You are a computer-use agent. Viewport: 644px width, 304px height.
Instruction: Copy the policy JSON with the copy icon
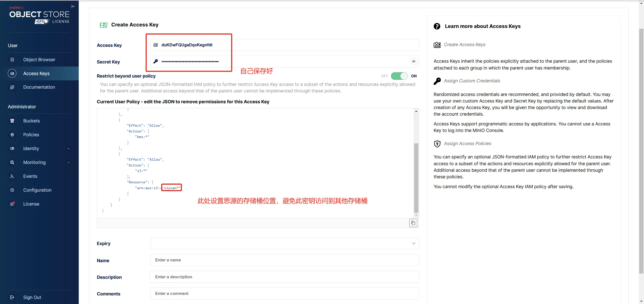point(413,223)
